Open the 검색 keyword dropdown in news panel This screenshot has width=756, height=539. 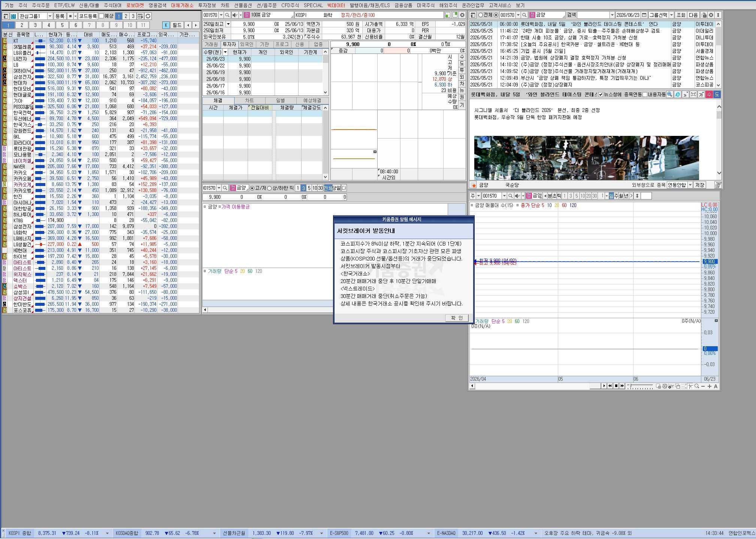click(x=612, y=15)
